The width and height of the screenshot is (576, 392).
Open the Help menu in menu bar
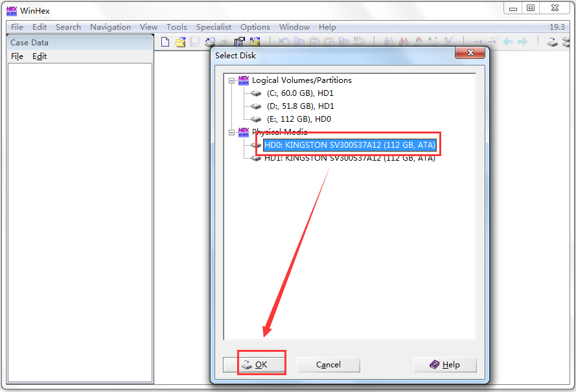point(327,27)
